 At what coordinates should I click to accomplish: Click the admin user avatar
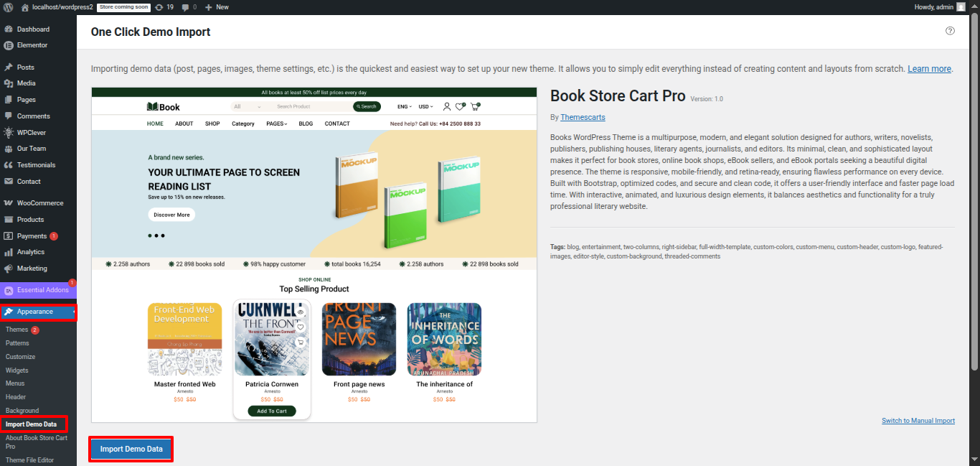click(961, 7)
